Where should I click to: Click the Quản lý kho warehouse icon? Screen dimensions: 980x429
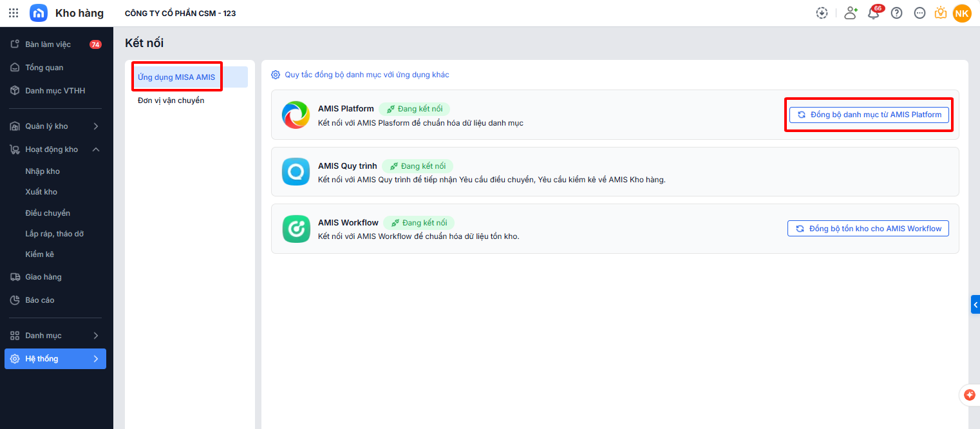15,126
